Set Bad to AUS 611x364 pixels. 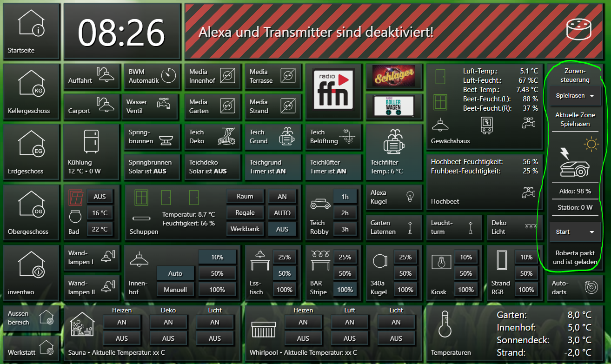(x=100, y=197)
